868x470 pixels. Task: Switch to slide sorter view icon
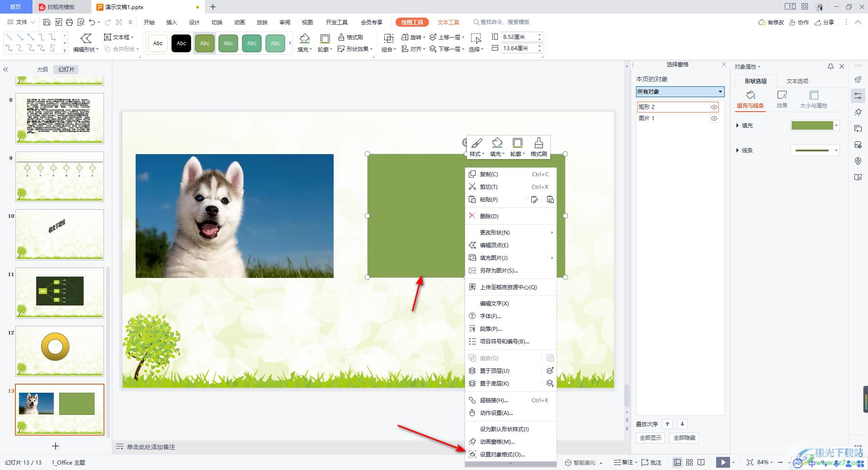[x=689, y=462]
